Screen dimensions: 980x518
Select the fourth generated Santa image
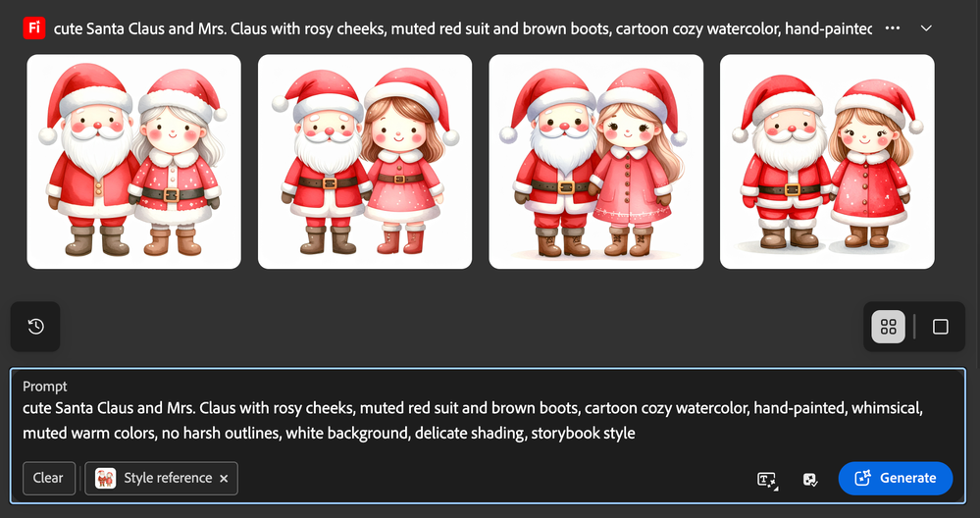pos(828,162)
